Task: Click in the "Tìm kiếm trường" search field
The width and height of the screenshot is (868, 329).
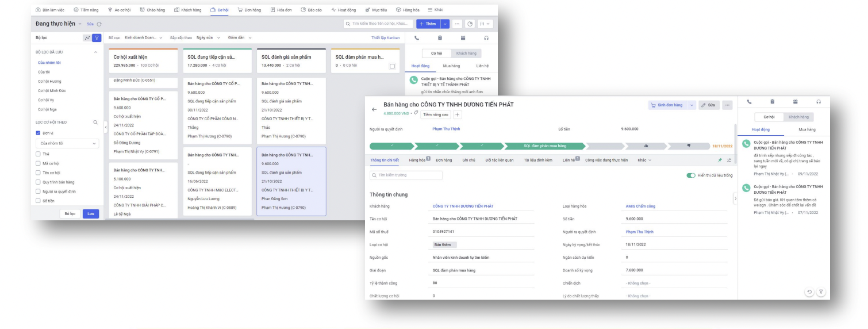Action: [x=406, y=175]
